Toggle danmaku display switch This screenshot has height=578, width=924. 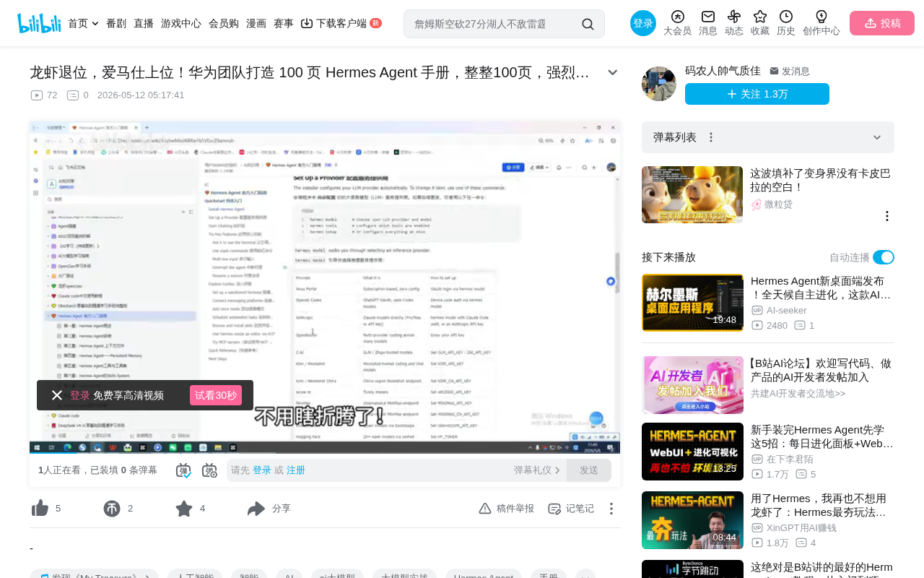click(x=183, y=470)
